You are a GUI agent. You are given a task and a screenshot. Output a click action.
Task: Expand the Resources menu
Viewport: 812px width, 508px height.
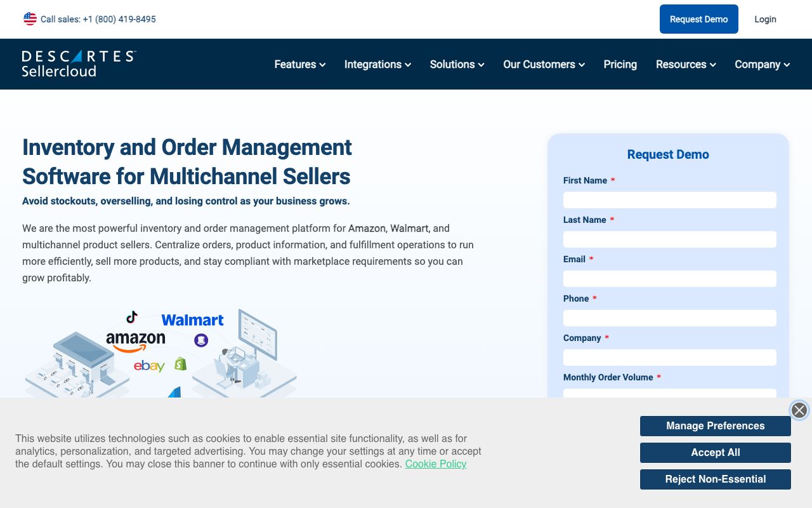[x=686, y=64]
